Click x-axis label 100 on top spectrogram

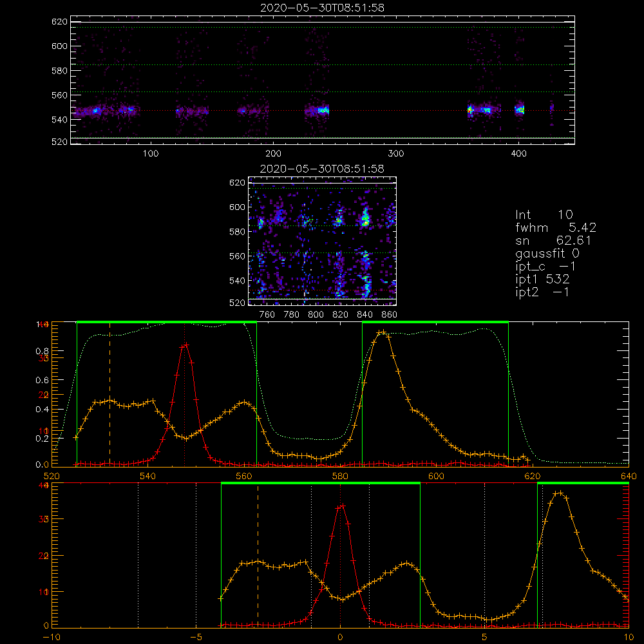(151, 154)
